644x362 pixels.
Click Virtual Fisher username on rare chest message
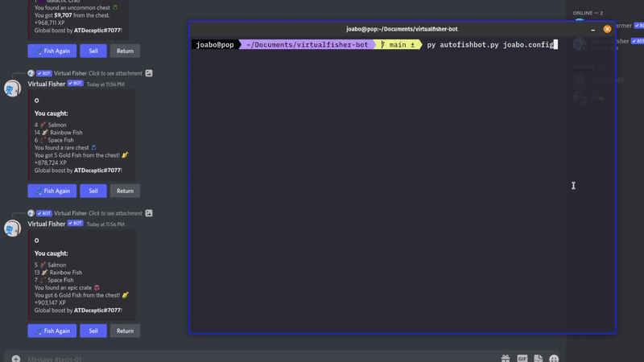pyautogui.click(x=47, y=84)
